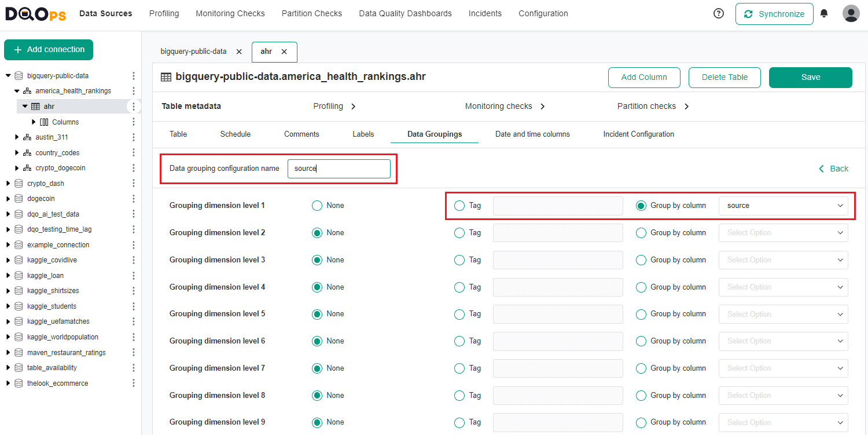Click the DQOps logo
868x435 pixels.
36,13
